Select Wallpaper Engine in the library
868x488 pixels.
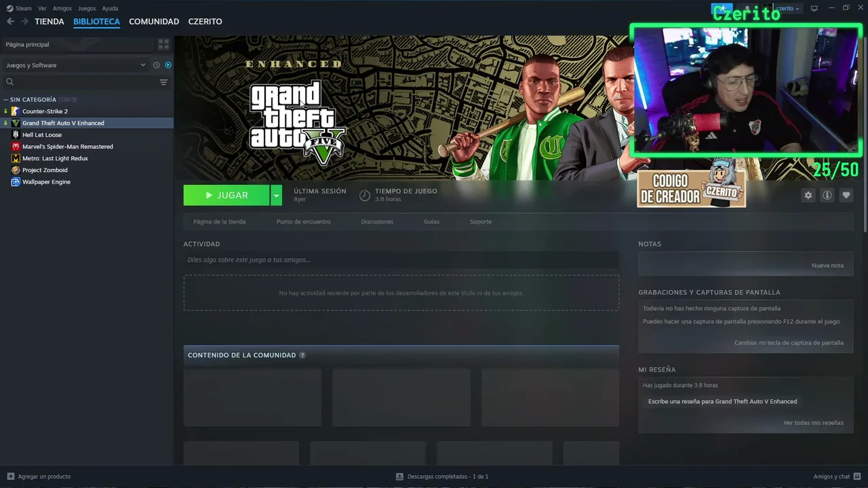(x=87, y=182)
